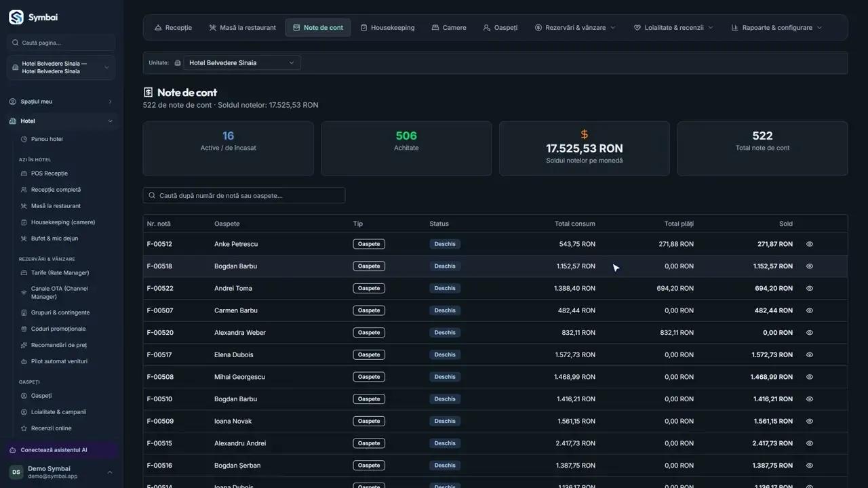Open Demo Symbai account menu
The image size is (868, 488).
61,472
